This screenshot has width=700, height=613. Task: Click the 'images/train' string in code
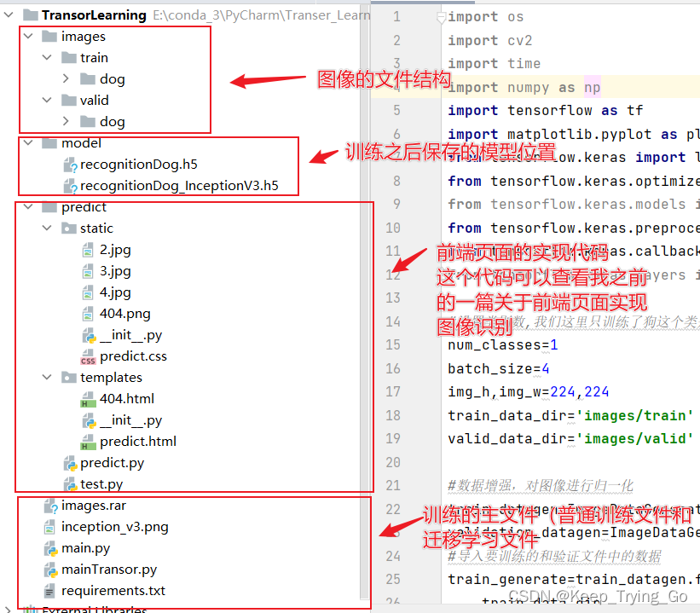coord(634,416)
